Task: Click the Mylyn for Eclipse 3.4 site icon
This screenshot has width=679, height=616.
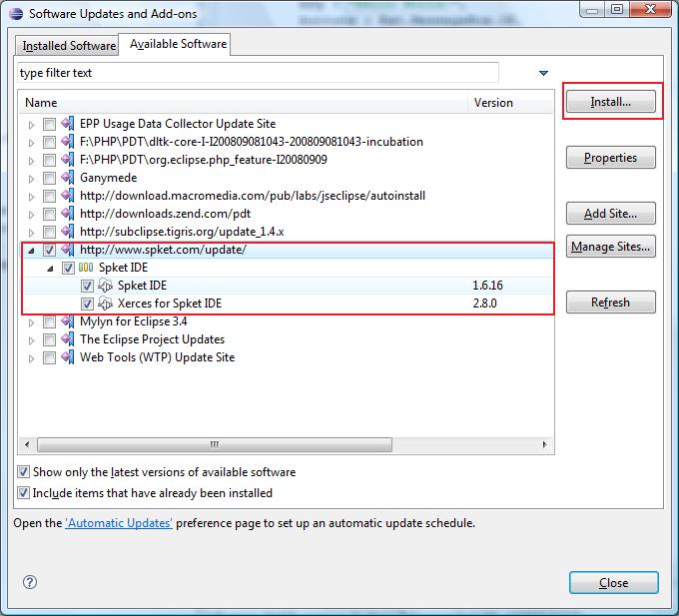Action: (x=68, y=321)
